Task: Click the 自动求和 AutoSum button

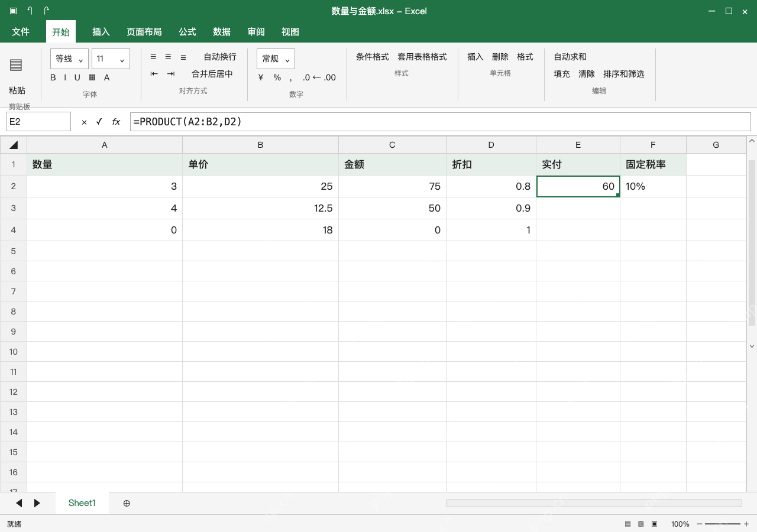Action: pos(570,57)
